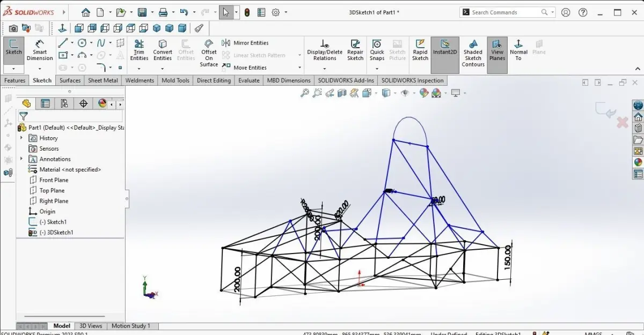Image resolution: width=644 pixels, height=335 pixels.
Task: Open Design Library in task pane
Action: point(638,128)
